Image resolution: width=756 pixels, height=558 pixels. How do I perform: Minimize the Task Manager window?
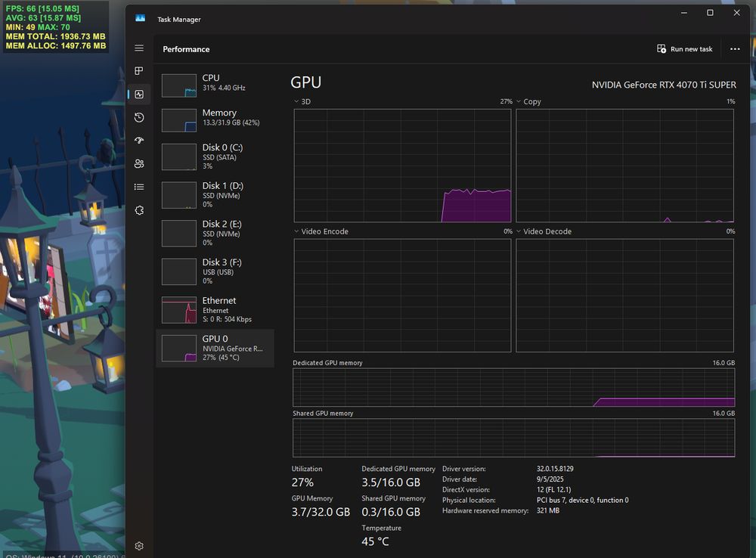tap(683, 13)
